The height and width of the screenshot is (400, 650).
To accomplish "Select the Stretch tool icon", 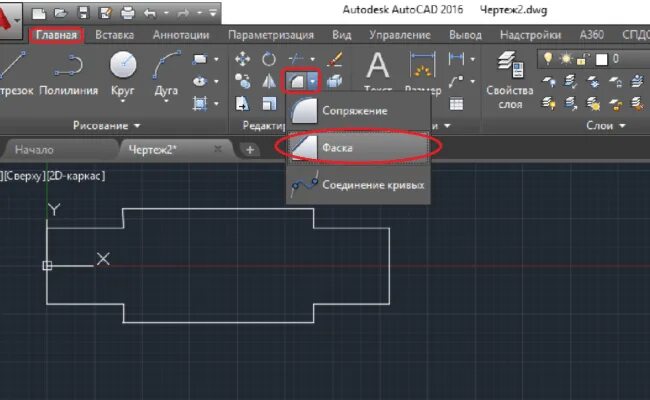I will pos(242,104).
